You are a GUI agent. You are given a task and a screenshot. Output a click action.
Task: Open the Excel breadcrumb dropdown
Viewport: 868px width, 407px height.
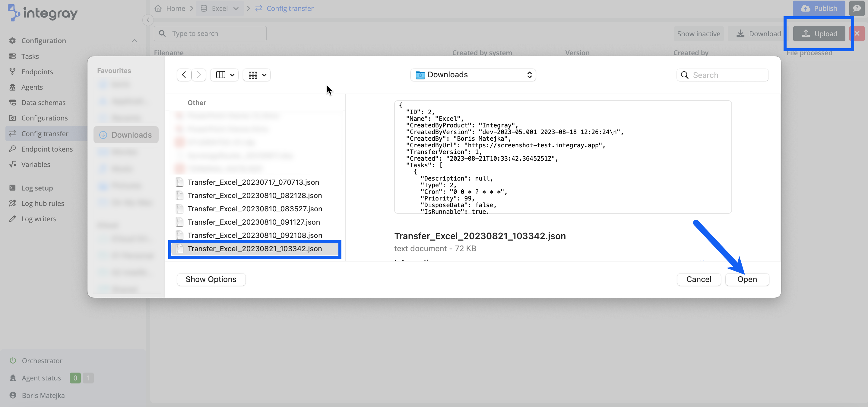(236, 8)
